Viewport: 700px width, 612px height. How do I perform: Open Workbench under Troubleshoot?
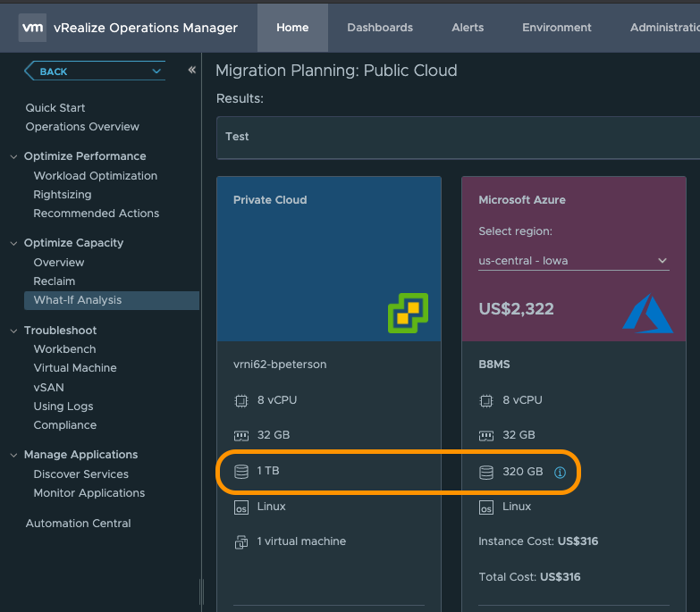click(64, 349)
